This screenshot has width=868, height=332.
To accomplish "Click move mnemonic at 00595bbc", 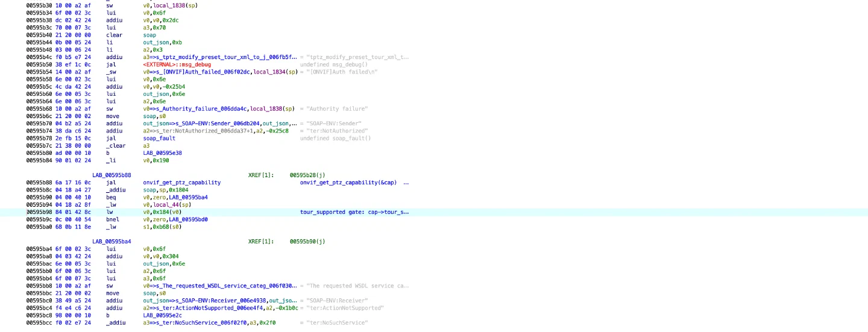I will (113, 293).
